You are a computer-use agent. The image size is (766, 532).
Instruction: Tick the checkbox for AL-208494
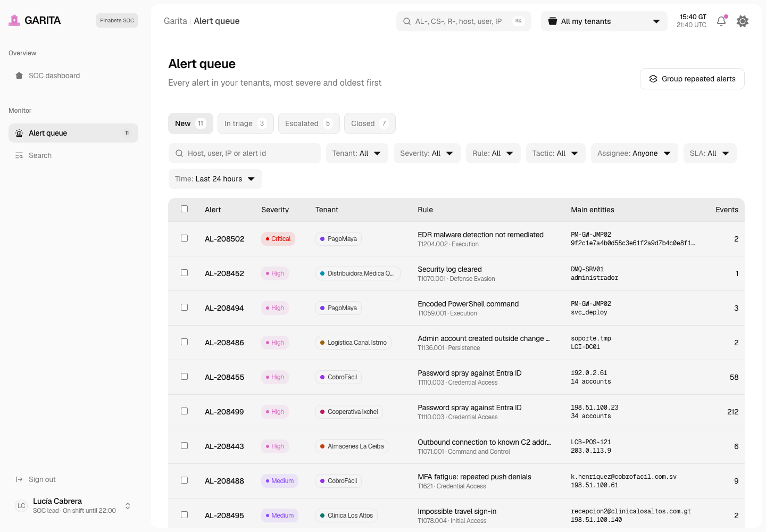pos(185,307)
